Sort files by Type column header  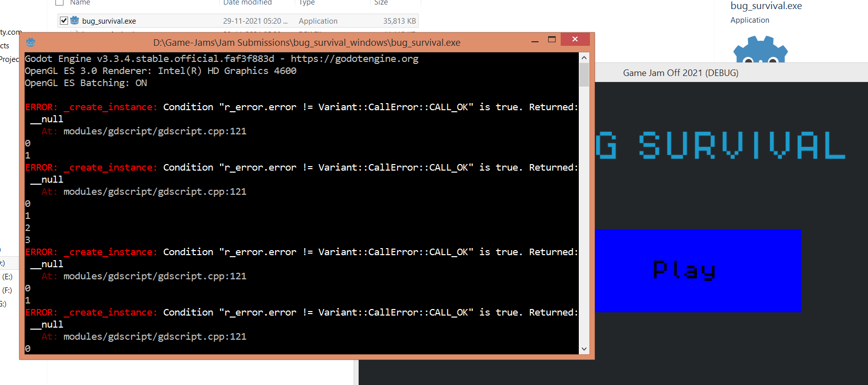(x=307, y=3)
